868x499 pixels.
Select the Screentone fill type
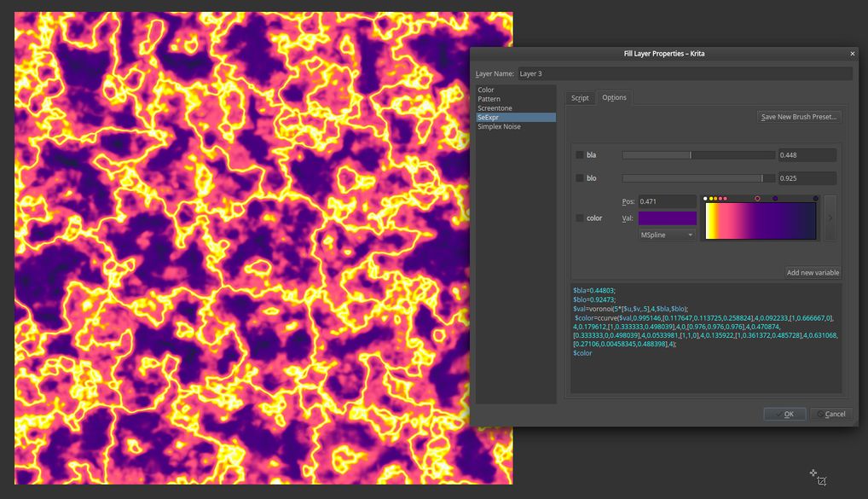[495, 108]
